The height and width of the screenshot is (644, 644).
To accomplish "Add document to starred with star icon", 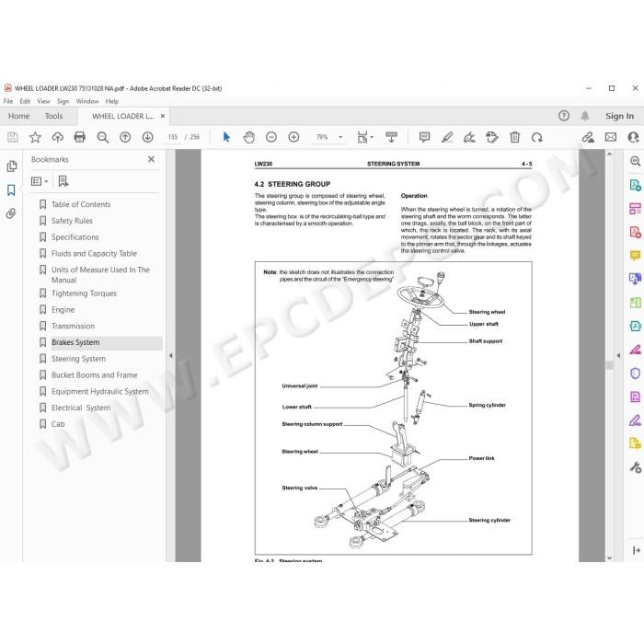I will [35, 137].
